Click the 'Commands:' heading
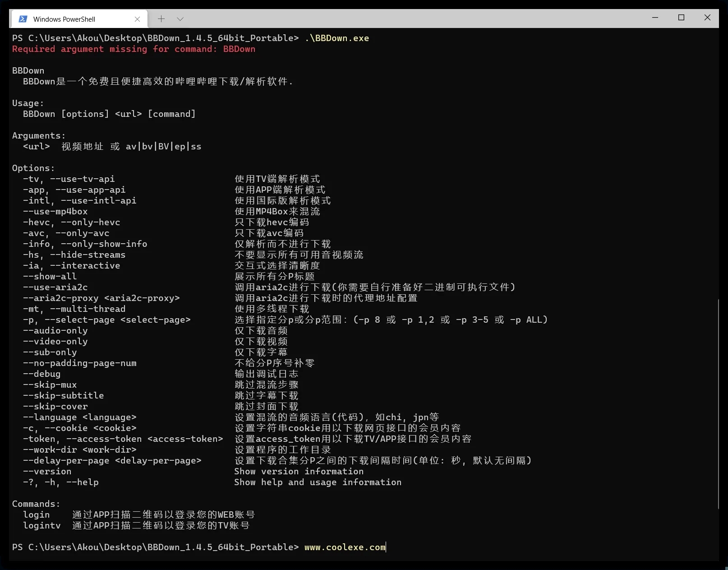The image size is (728, 570). (x=36, y=504)
